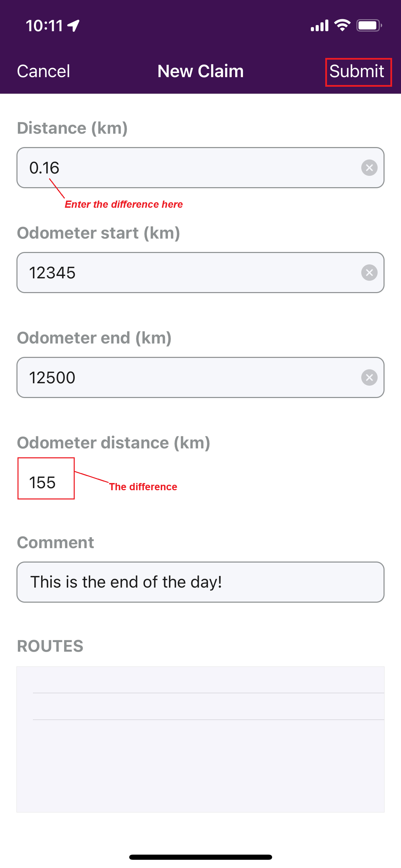Tap the New Claim title
Viewport: 401px width, 868px height.
pyautogui.click(x=200, y=71)
